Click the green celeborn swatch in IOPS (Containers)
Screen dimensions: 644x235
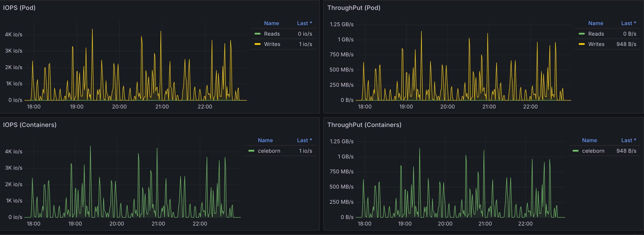coord(251,151)
